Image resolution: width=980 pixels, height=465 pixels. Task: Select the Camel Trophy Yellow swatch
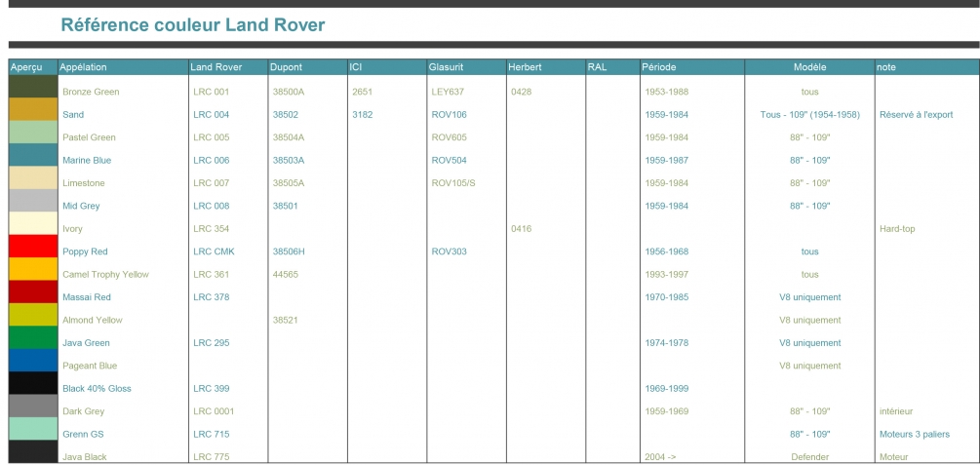(33, 269)
